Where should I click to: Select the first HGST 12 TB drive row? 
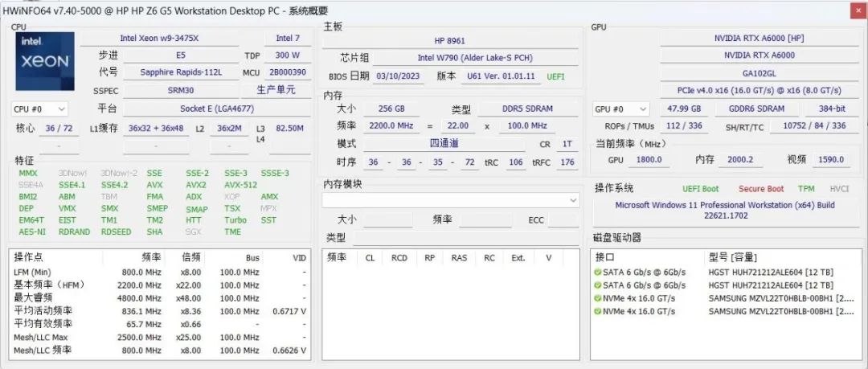coord(725,272)
